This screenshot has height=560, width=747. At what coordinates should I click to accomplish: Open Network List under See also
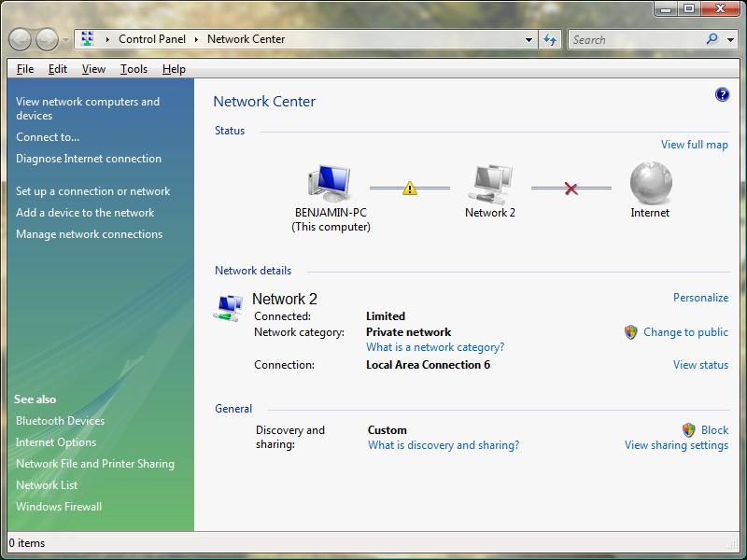[x=47, y=485]
